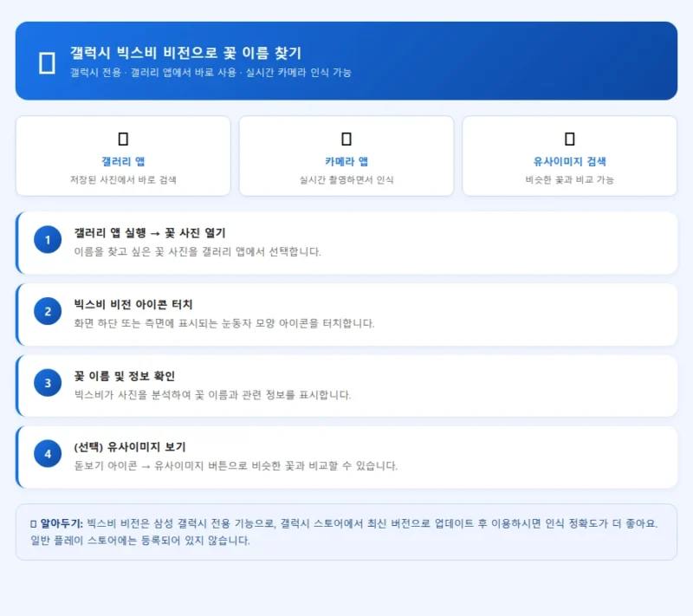Click the small icon before 알아두기

33,523
